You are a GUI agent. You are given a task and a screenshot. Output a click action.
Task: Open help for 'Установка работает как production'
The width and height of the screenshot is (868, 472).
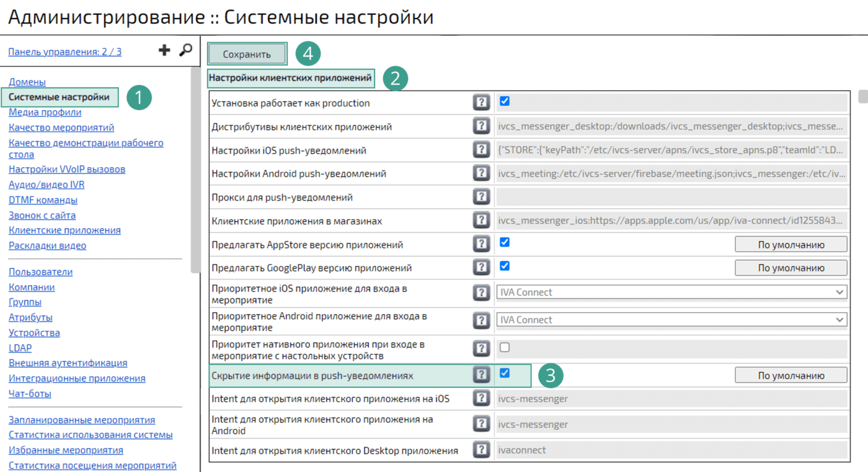481,102
